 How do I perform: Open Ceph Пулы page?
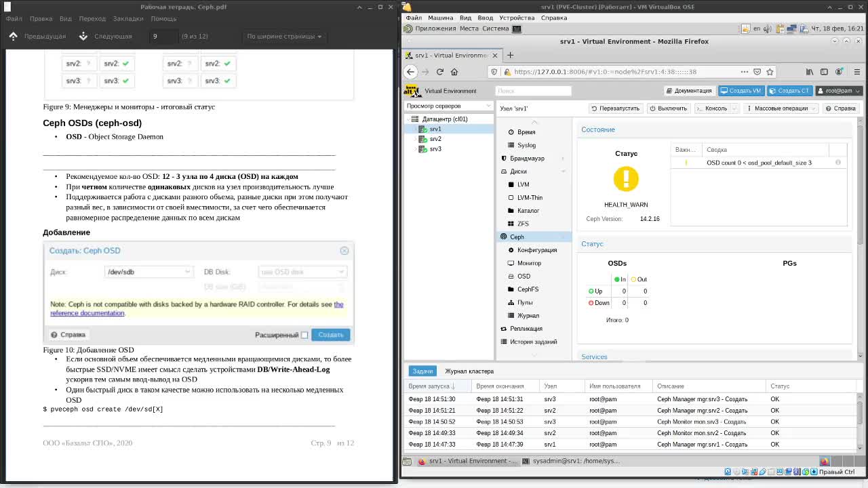tap(534, 302)
